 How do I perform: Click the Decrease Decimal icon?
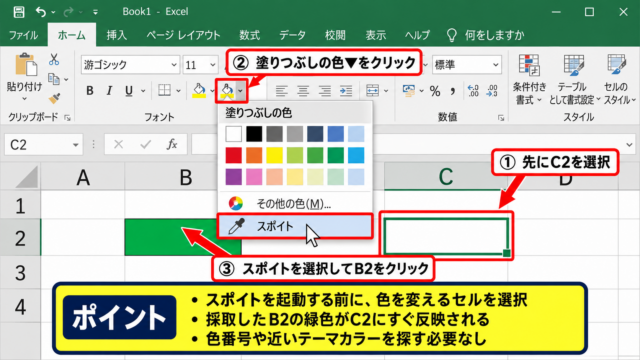pos(492,91)
